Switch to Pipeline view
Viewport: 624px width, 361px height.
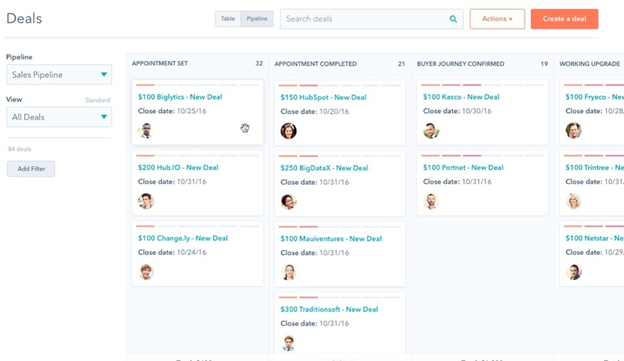[257, 19]
